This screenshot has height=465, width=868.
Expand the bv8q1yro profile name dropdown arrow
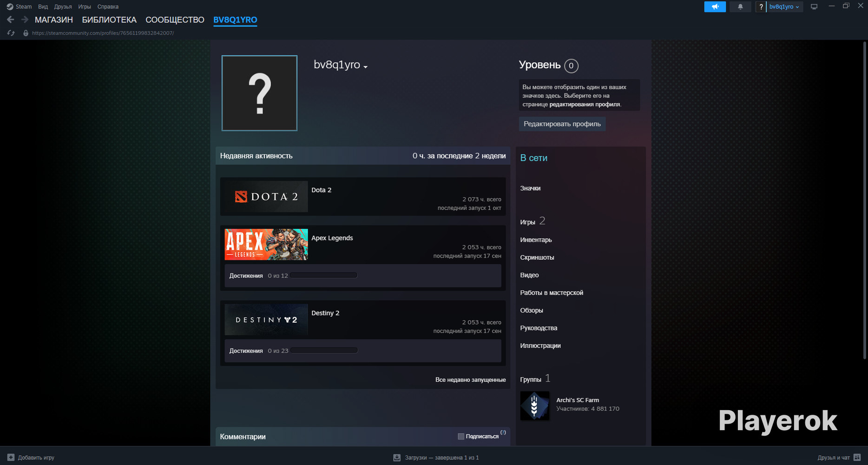366,67
